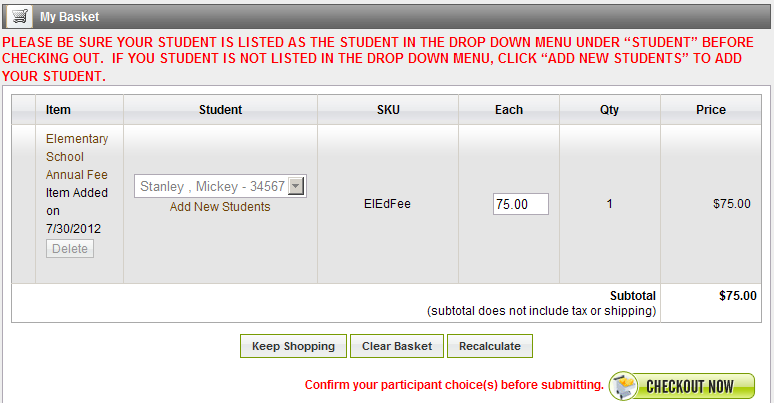This screenshot has width=774, height=403.
Task: Open the Elementary School Annual Fee item link
Action: click(77, 157)
